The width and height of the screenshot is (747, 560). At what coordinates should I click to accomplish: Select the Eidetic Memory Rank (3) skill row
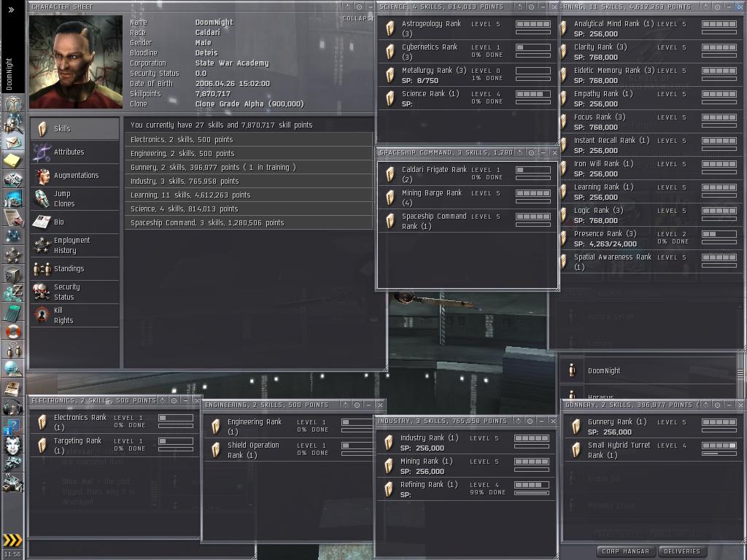click(651, 75)
